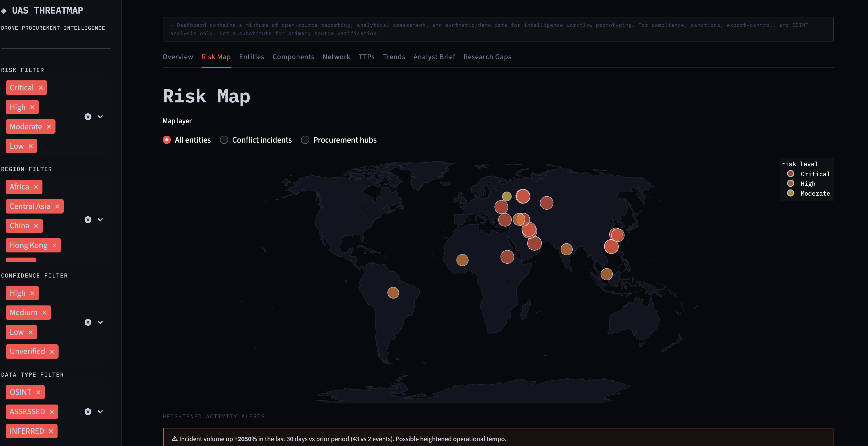Click the marker over India
The image size is (868, 446).
click(x=566, y=249)
